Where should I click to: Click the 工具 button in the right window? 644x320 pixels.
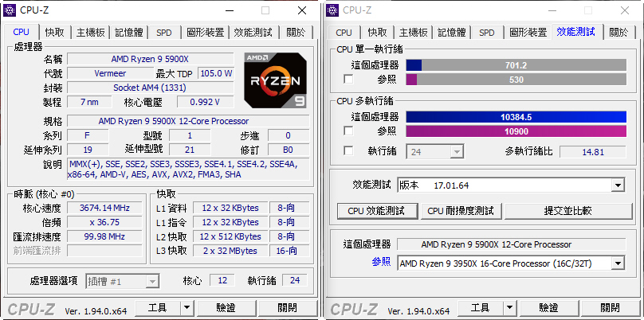[480, 308]
